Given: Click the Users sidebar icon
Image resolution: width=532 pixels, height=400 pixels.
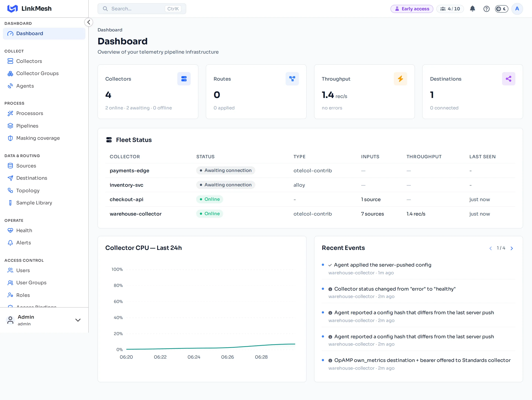Looking at the screenshot, I should click(x=10, y=270).
